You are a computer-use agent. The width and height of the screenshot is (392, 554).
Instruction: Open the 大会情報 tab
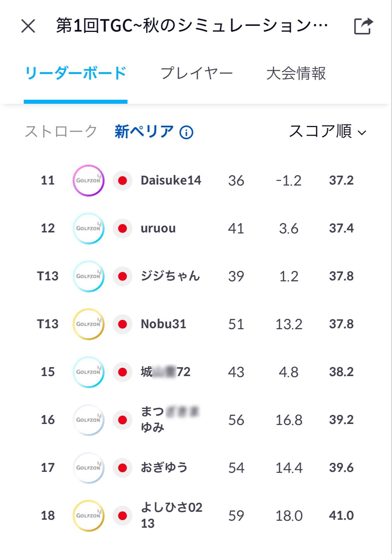tap(296, 73)
